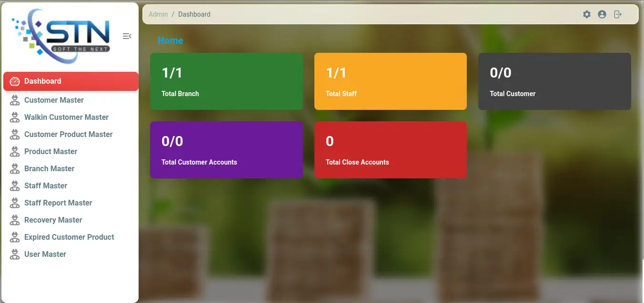Open Expired Customer Product list

coord(69,237)
